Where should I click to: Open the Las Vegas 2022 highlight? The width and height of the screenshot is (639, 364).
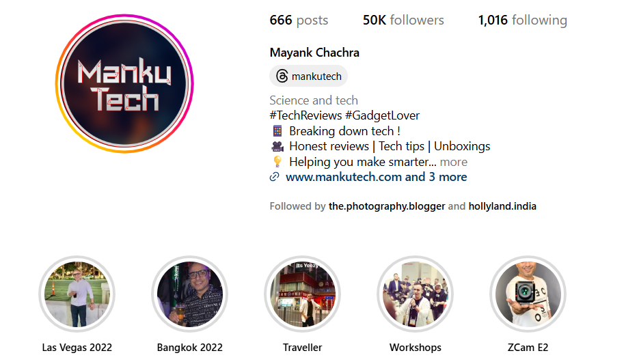click(77, 294)
